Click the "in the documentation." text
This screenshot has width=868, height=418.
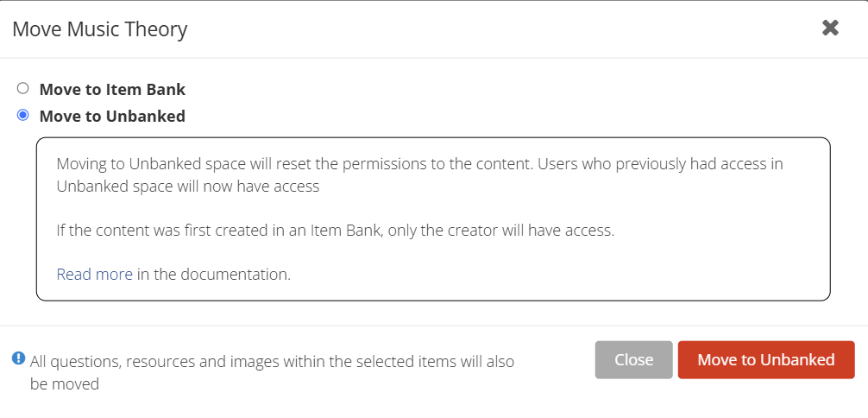click(214, 275)
